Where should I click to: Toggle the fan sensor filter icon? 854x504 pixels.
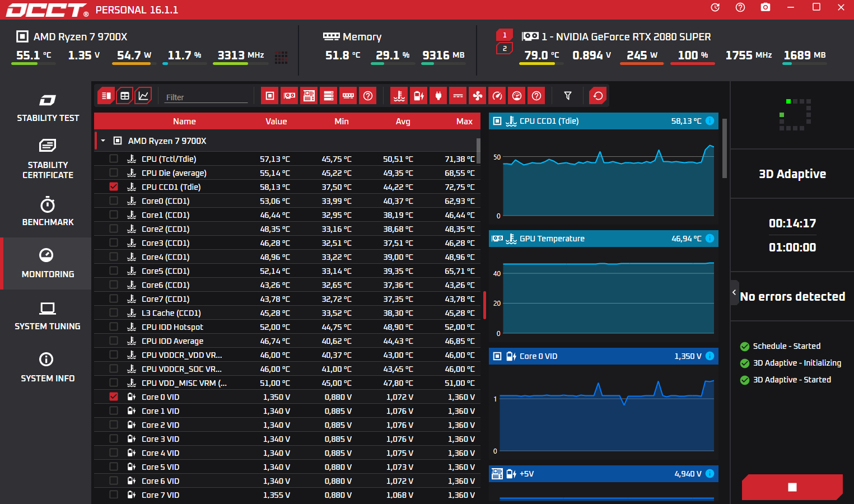coord(478,96)
